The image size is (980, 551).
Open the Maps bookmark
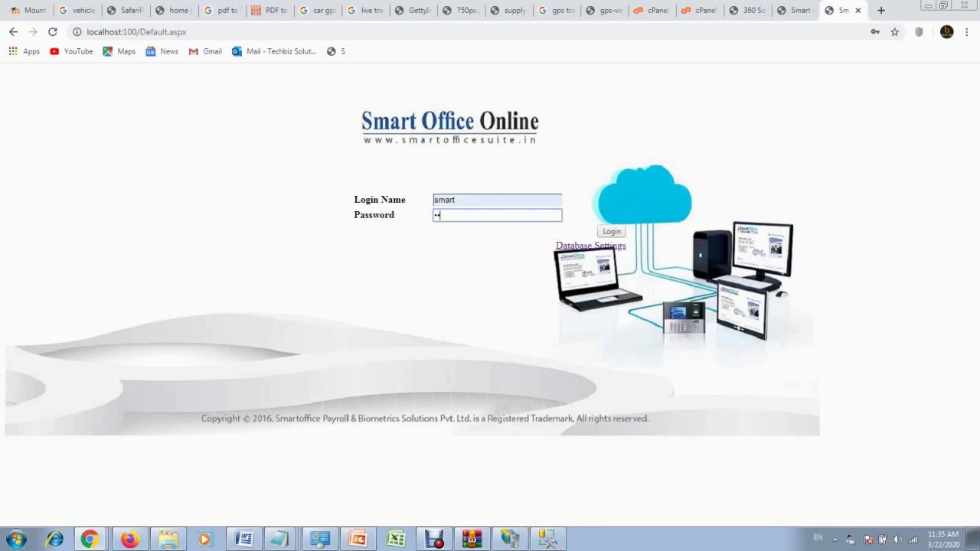[x=119, y=51]
